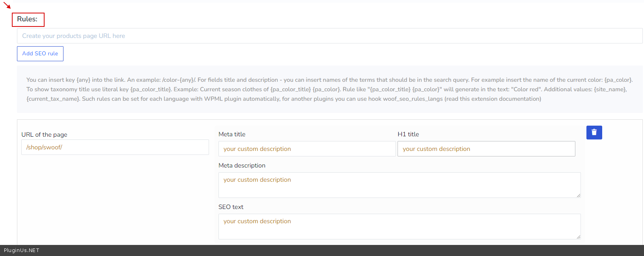Click the 'H1 title' label
This screenshot has width=644, height=256.
(408, 134)
